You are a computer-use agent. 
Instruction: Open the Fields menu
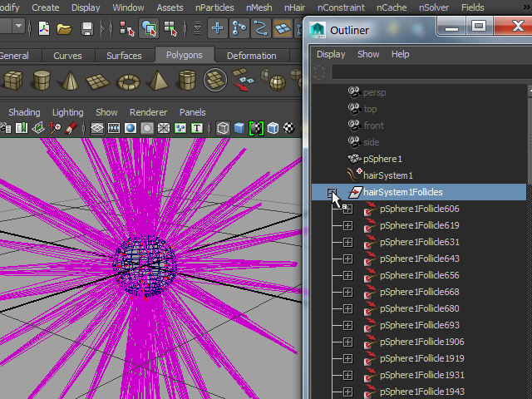(473, 7)
